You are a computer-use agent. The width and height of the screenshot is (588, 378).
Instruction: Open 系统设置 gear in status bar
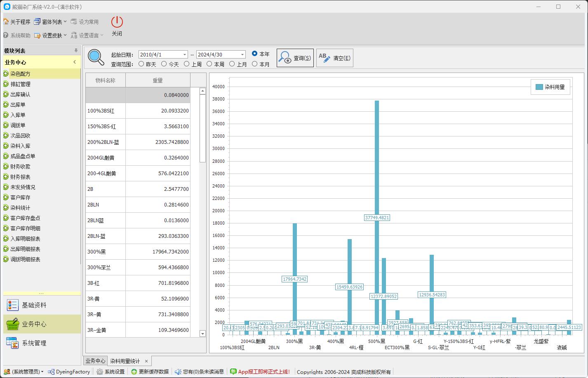pos(100,371)
